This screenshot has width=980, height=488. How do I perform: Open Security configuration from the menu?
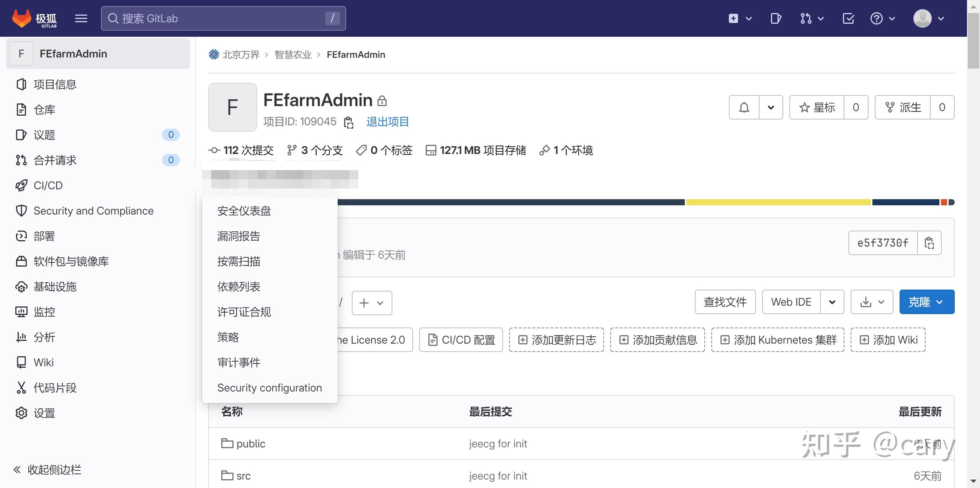pos(269,388)
